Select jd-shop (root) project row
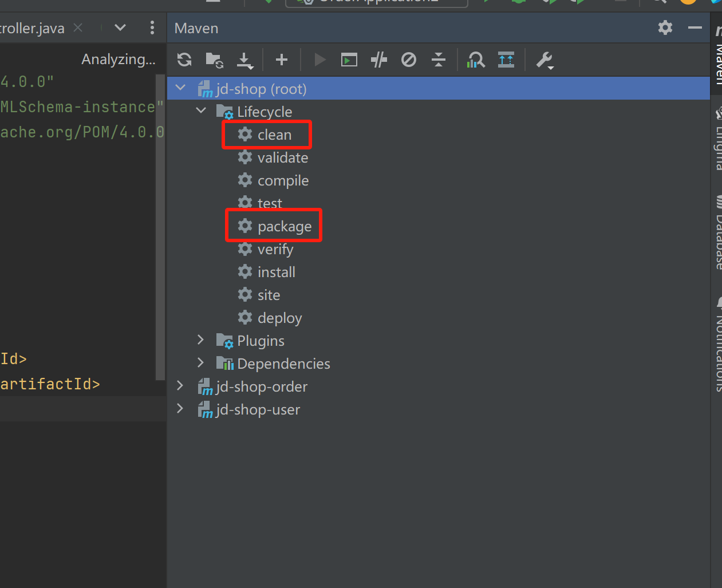Image resolution: width=722 pixels, height=588 pixels. (439, 89)
